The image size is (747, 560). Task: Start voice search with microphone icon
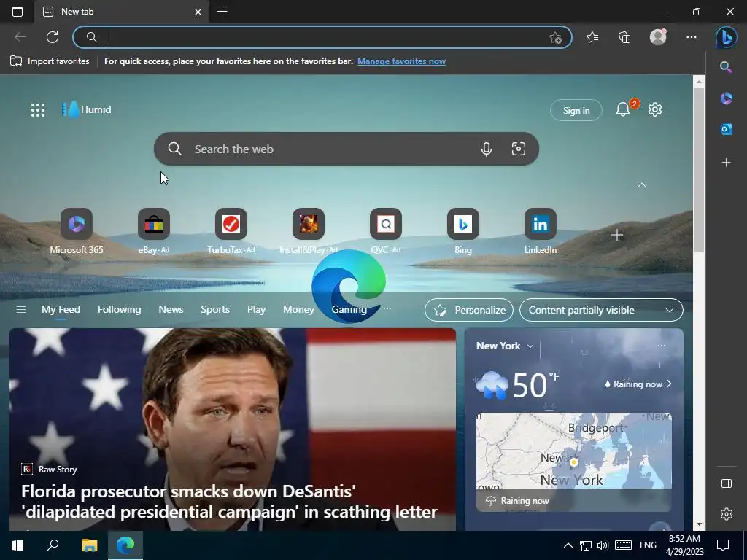click(486, 149)
